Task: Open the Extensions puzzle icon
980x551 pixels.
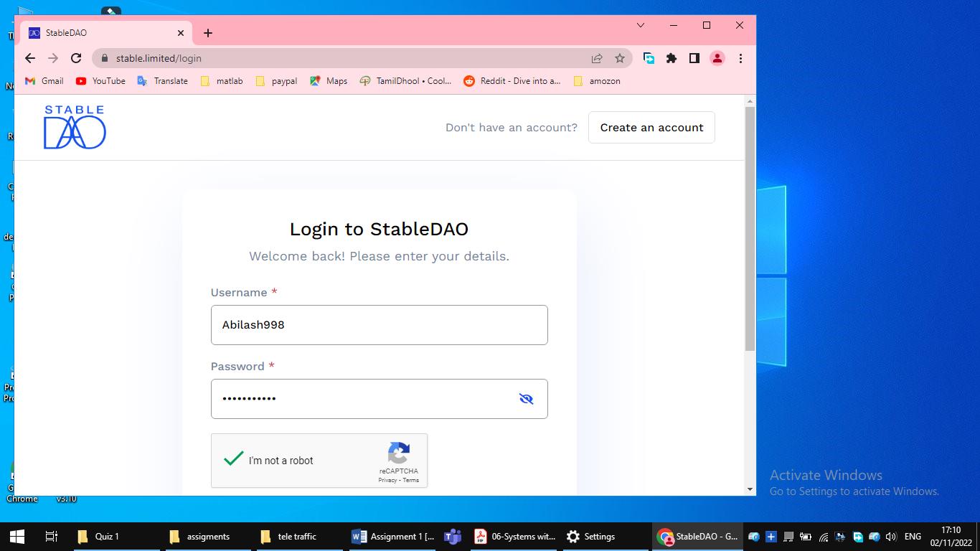Action: 672,58
